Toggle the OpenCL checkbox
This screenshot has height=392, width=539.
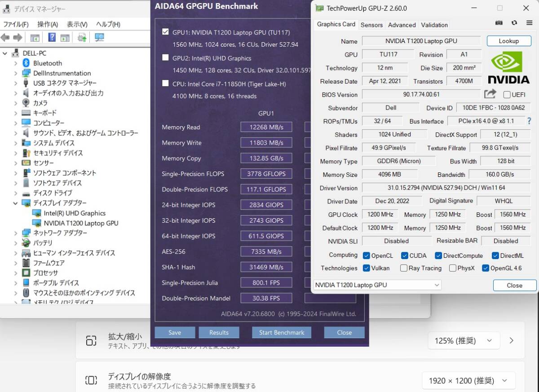[367, 255]
